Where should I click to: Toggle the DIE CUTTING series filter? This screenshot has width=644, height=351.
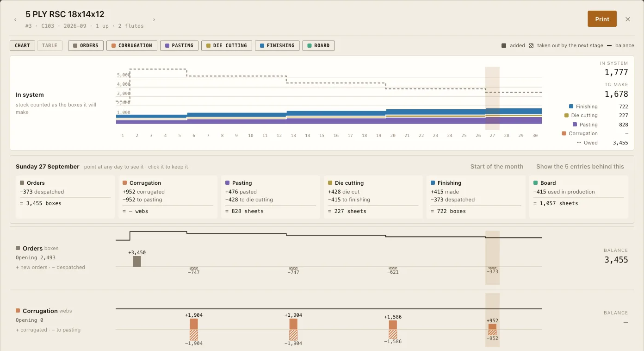[x=227, y=46]
